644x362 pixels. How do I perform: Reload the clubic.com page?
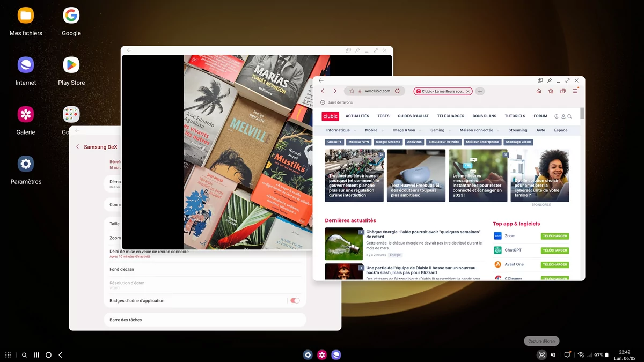point(397,91)
